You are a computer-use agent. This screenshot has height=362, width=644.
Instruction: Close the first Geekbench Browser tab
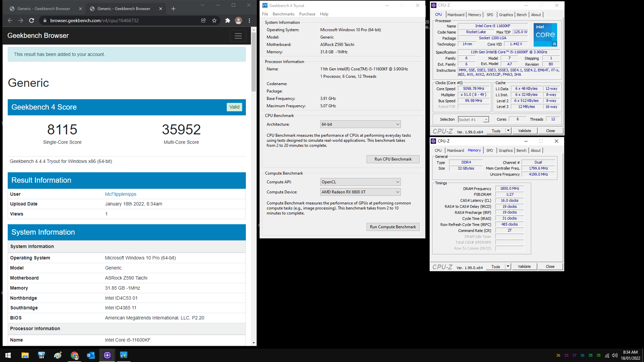[80, 9]
